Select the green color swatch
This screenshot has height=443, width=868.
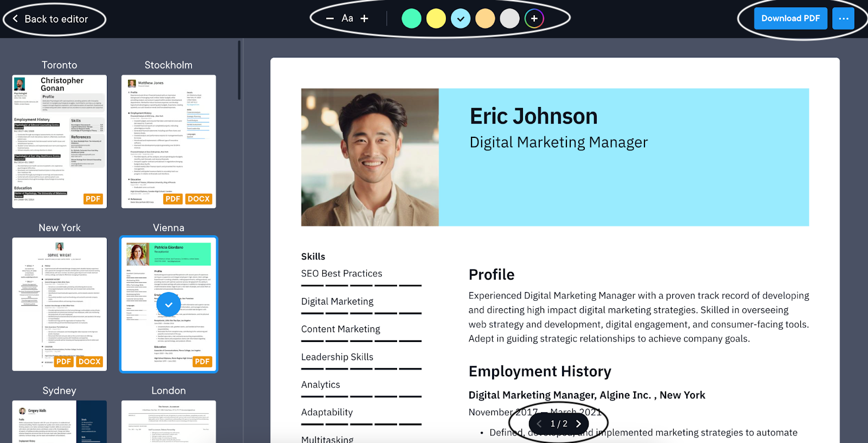411,18
